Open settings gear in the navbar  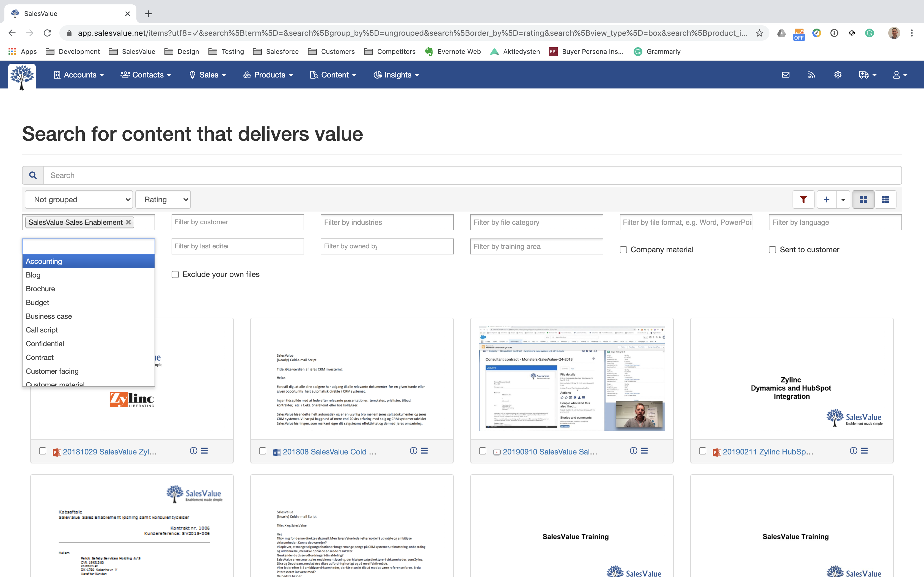[x=838, y=75]
